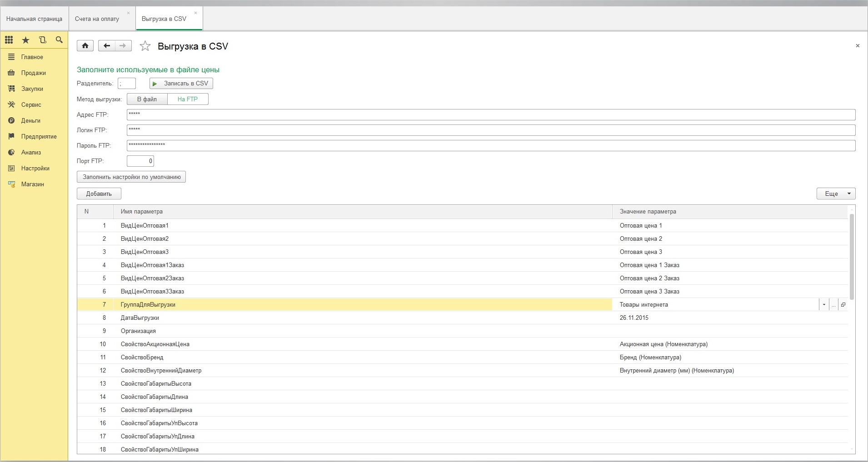Click Записать в CSV button
Viewport: 868px width, 462px height.
pyautogui.click(x=181, y=83)
